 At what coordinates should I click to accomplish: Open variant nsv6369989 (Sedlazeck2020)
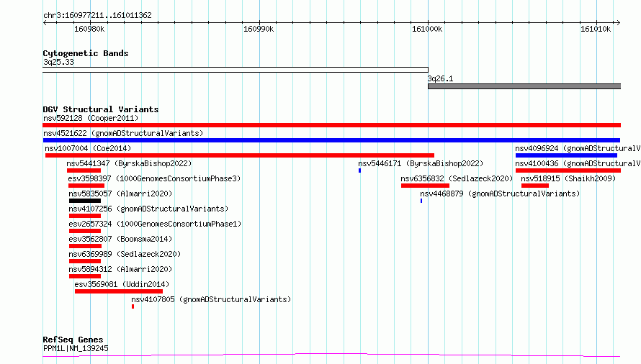click(x=125, y=254)
